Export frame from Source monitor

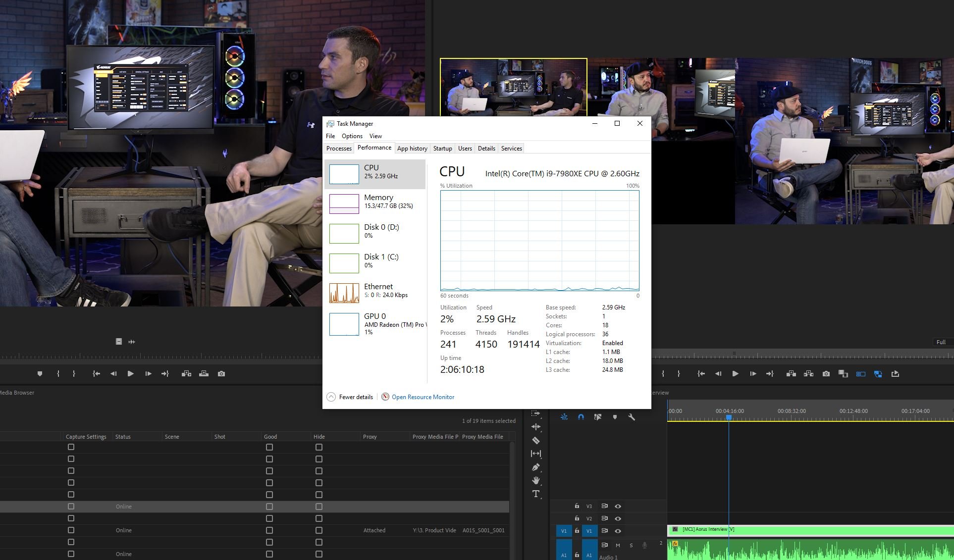pos(221,374)
